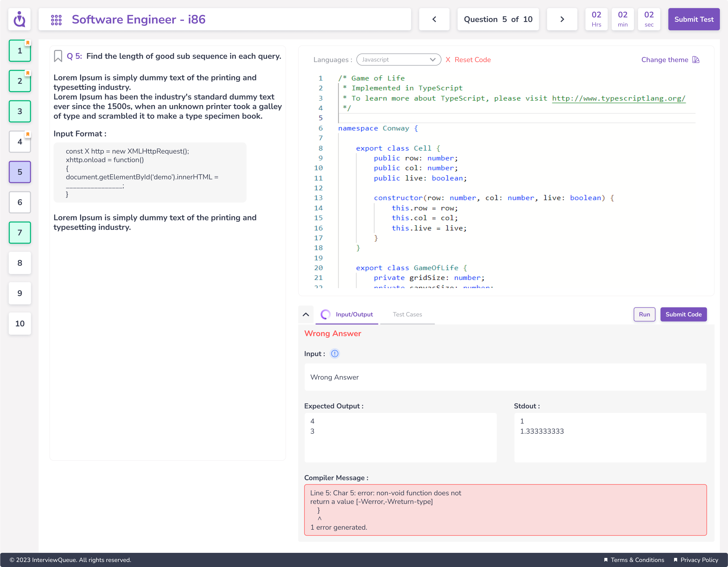
Task: Open the nine-dot grid menu icon
Action: 56,20
